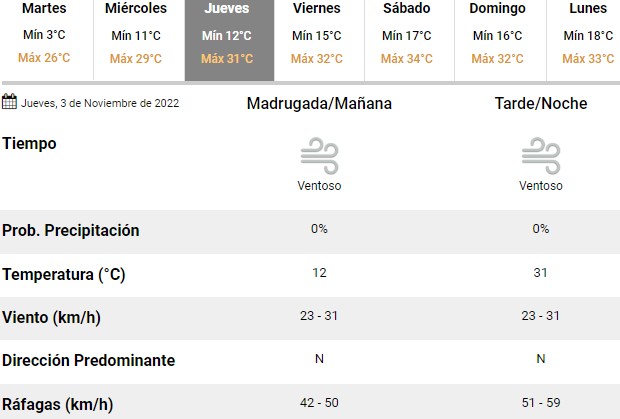Click the Madrugada/Mañana column header

click(x=319, y=104)
